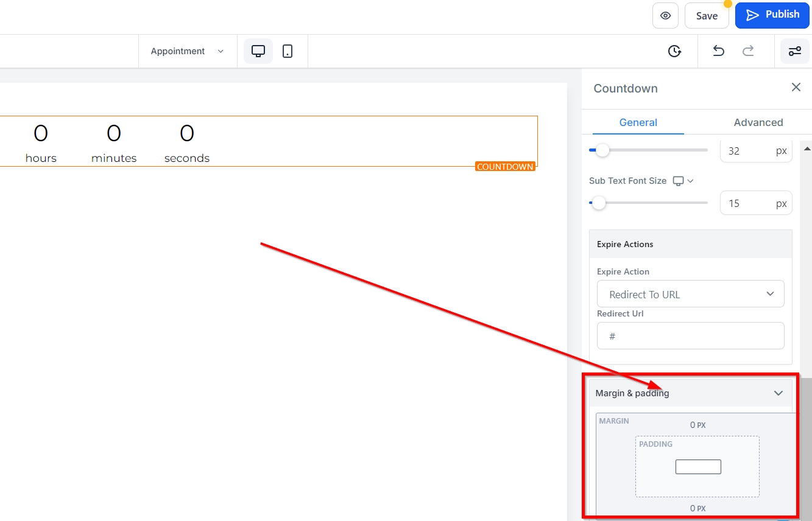Click the Save button
Image resolution: width=812 pixels, height=521 pixels.
coord(707,16)
